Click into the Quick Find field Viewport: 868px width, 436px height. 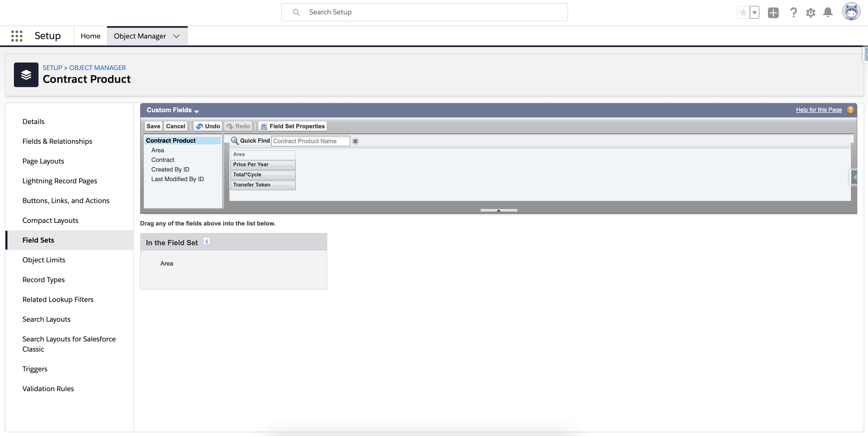click(x=310, y=141)
